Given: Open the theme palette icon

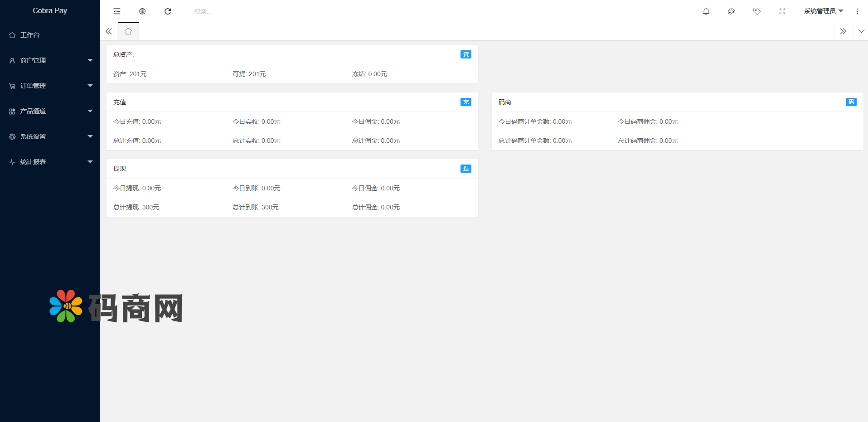Looking at the screenshot, I should [x=732, y=11].
